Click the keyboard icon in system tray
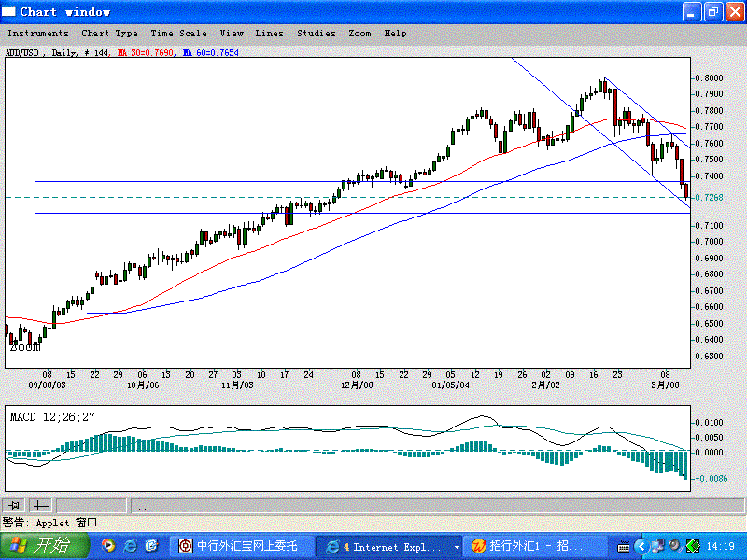 [x=623, y=546]
